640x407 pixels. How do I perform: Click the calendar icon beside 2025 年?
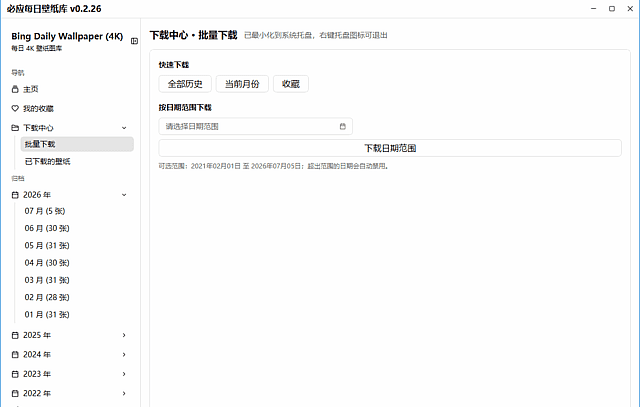[15, 335]
